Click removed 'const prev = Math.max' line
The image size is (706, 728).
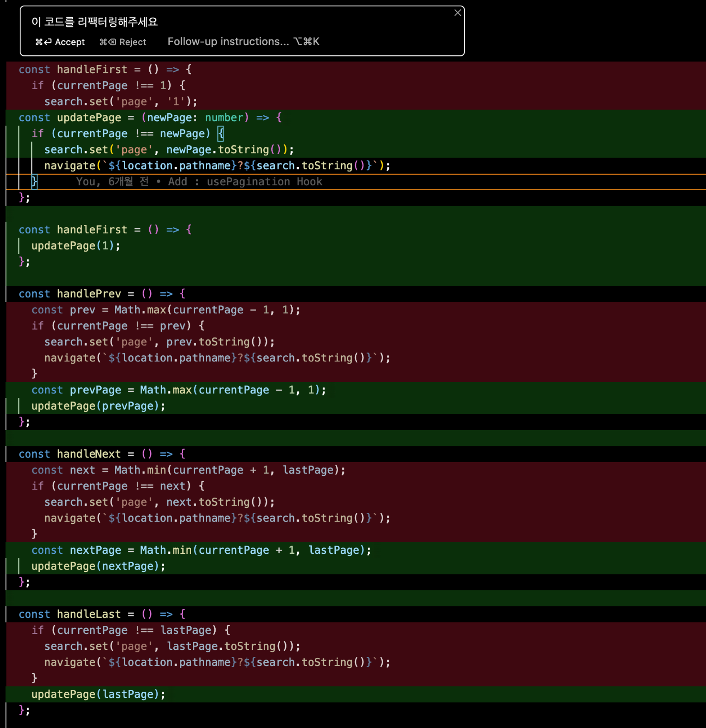coord(166,310)
